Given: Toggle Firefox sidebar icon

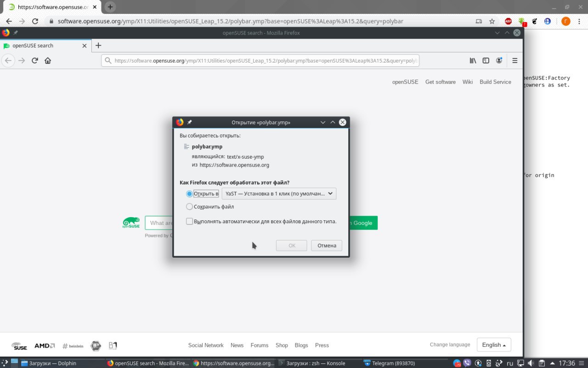Looking at the screenshot, I should tap(486, 60).
